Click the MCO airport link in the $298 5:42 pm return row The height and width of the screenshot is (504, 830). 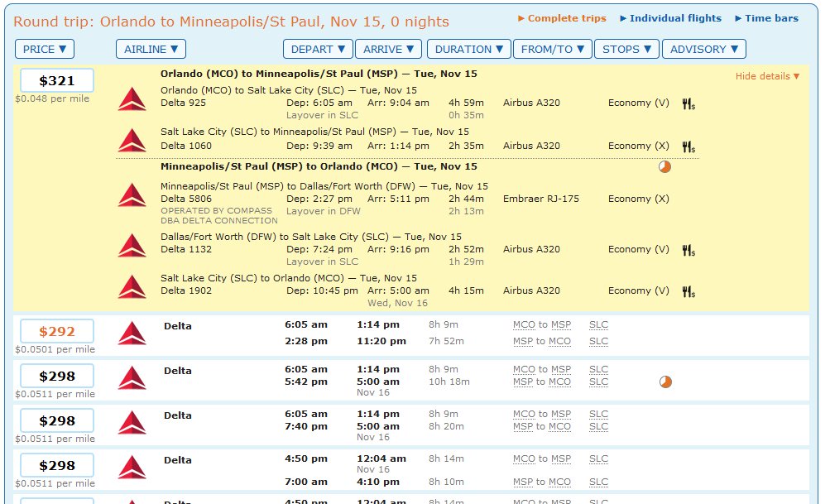[x=560, y=382]
